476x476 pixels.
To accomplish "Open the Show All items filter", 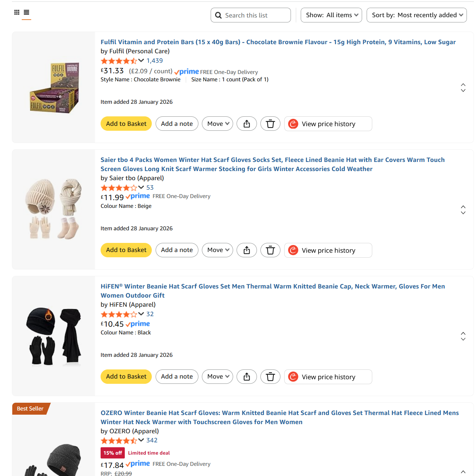I will pos(331,15).
